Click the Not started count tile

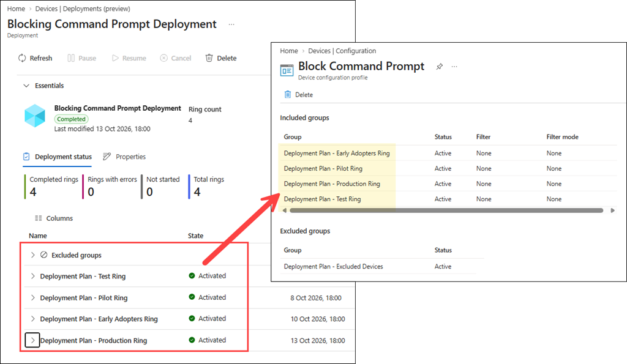click(161, 186)
